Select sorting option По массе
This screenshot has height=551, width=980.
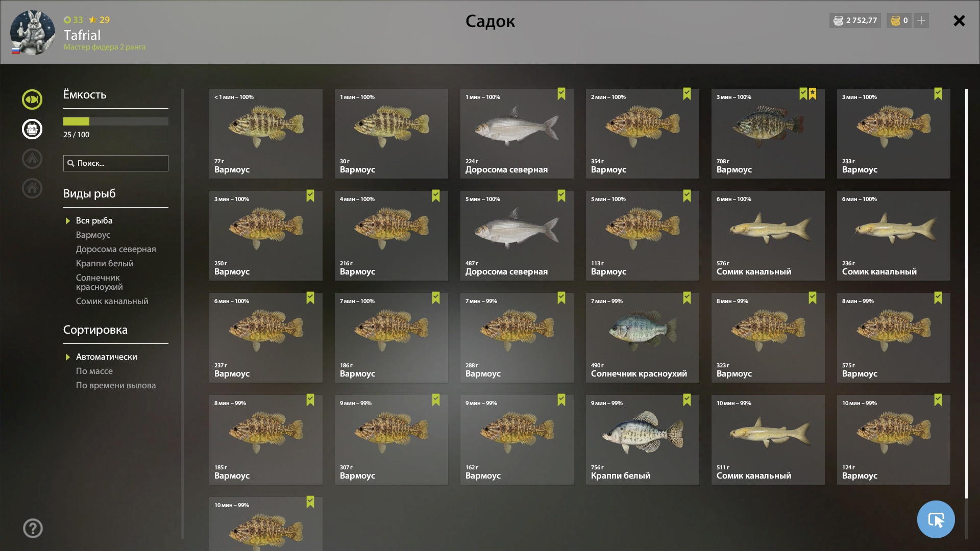click(94, 371)
